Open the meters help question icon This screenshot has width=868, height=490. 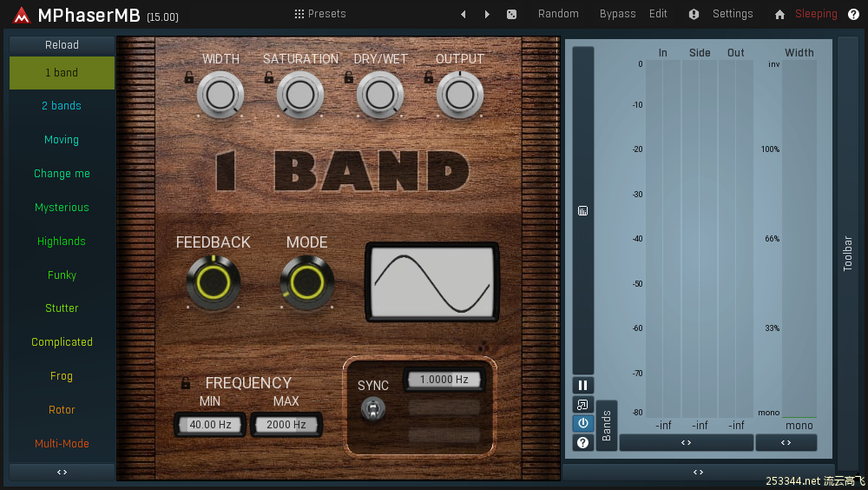[x=583, y=442]
